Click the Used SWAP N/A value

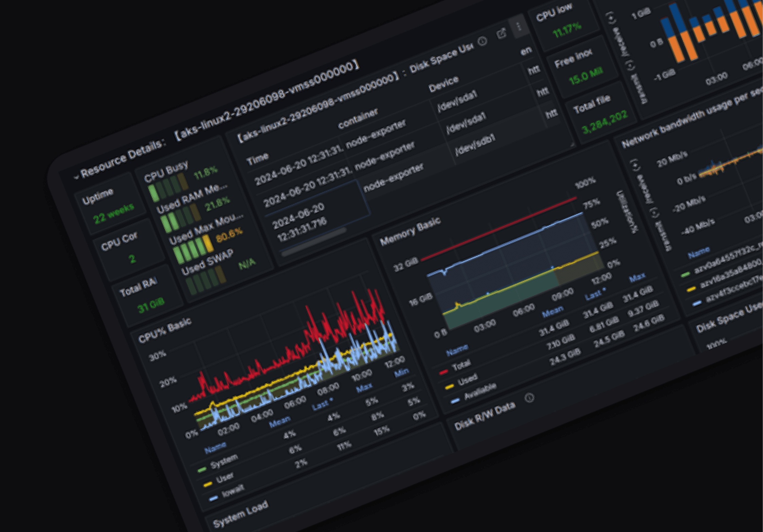click(247, 263)
